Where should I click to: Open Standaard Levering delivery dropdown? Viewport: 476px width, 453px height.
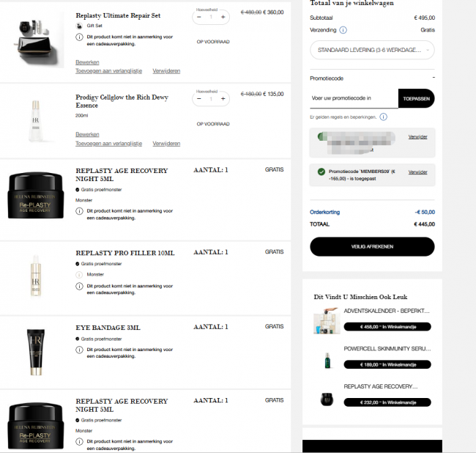pyautogui.click(x=372, y=50)
